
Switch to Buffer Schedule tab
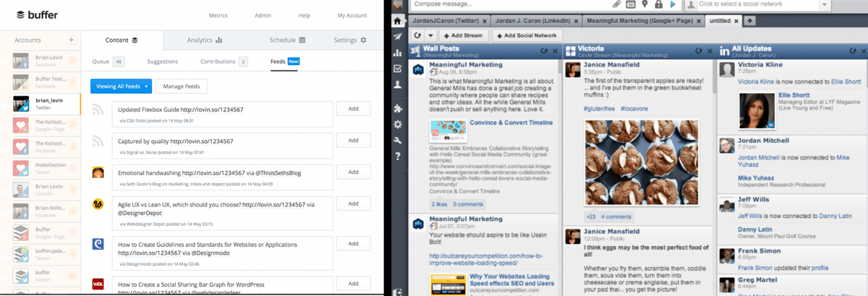[287, 41]
